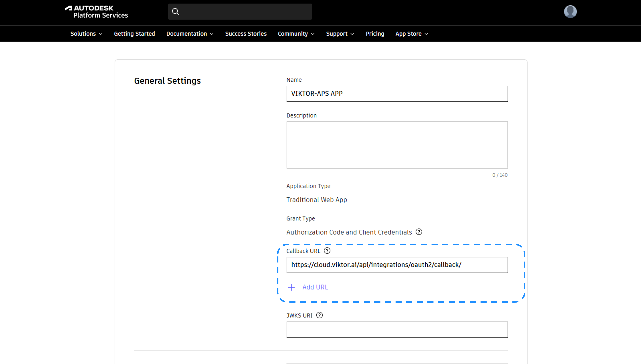
Task: Expand the Documentation dropdown menu
Action: click(190, 34)
